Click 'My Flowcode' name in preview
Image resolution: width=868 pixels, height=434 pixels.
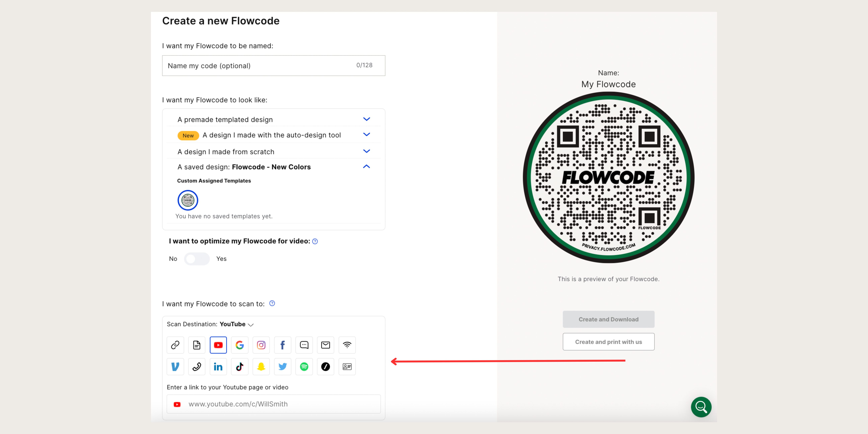[x=608, y=84]
